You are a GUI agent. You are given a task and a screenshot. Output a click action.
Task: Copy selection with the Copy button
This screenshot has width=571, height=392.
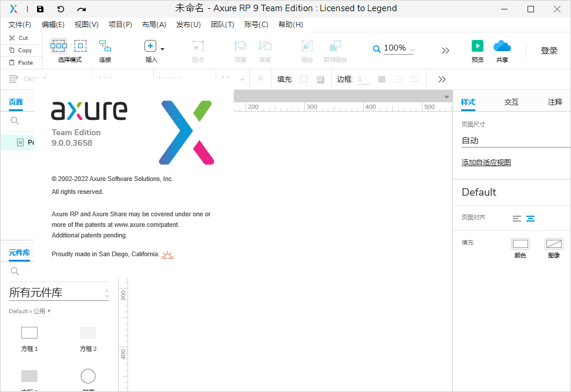point(21,51)
